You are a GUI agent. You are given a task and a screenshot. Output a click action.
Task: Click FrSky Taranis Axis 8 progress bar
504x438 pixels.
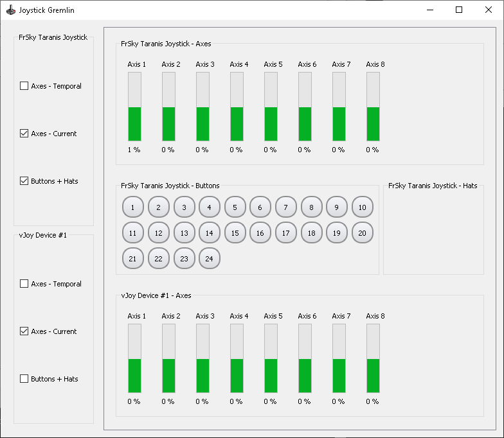point(373,107)
